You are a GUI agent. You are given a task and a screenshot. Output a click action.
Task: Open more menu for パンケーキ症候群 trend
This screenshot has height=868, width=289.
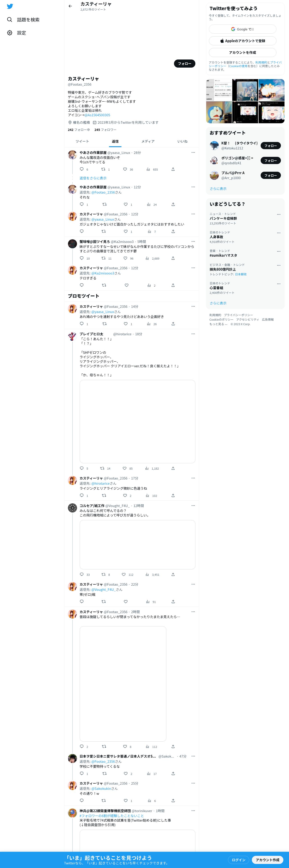279,214
